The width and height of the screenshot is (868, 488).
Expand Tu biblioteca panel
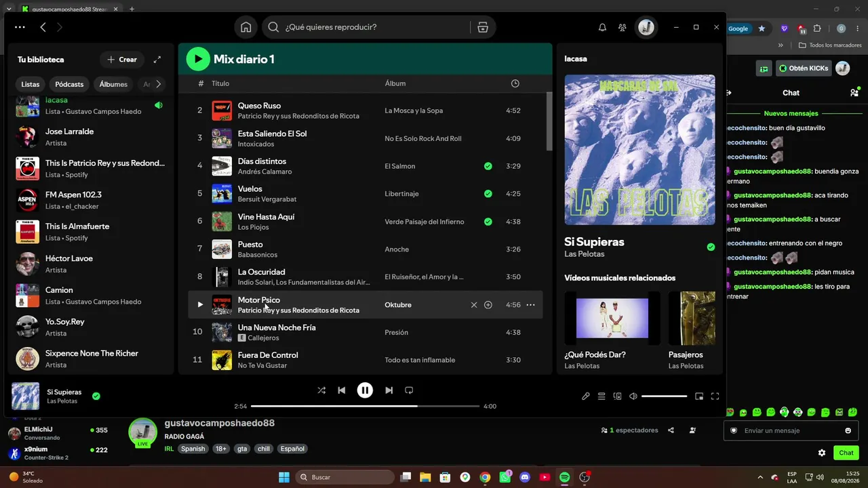[157, 60]
